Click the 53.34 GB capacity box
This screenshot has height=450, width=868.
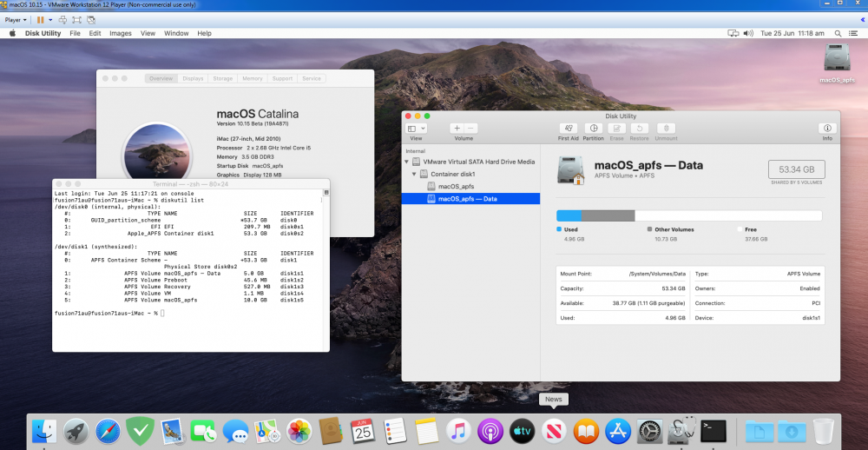[x=797, y=169]
